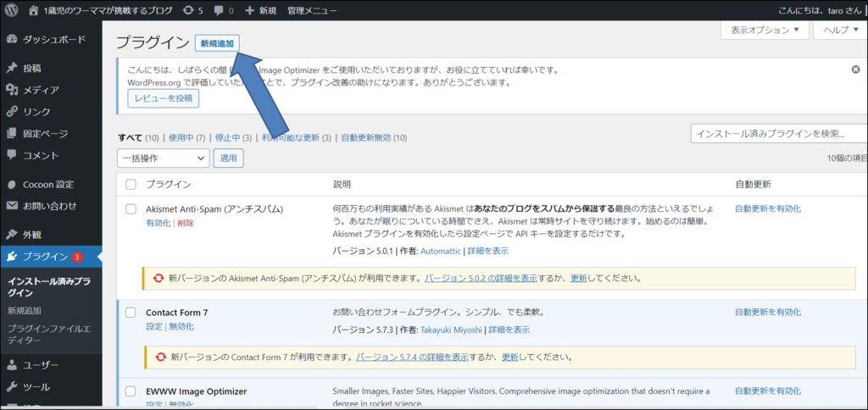Viewport: 868px width, 410px height.
Task: Expand the ヘルプ panel
Action: [842, 30]
